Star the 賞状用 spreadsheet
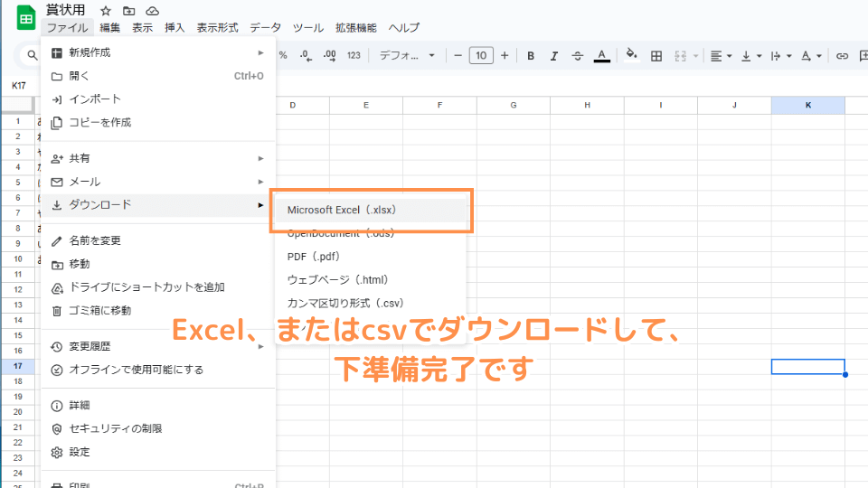868x488 pixels. [x=106, y=11]
